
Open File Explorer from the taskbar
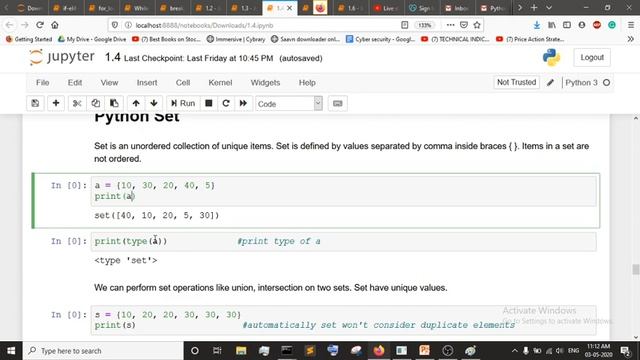tap(241, 351)
